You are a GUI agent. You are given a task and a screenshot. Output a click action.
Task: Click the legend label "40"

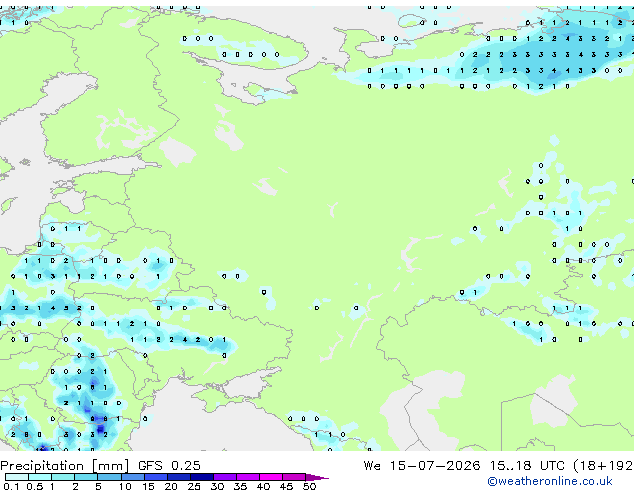(263, 486)
